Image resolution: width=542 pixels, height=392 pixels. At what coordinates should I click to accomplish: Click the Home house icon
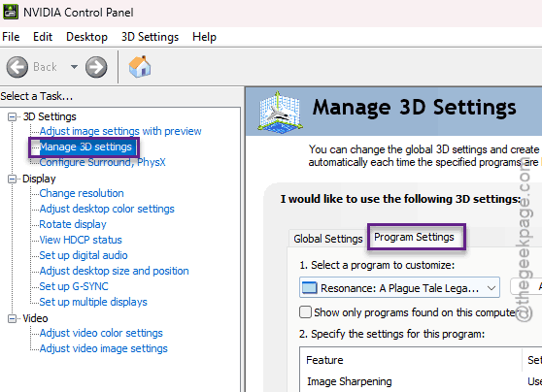140,66
